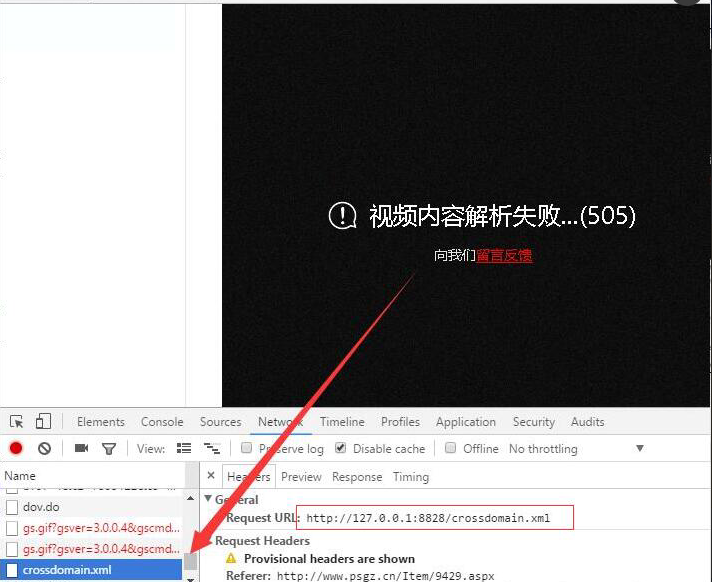Click the capture screenshots camera icon

tap(82, 449)
